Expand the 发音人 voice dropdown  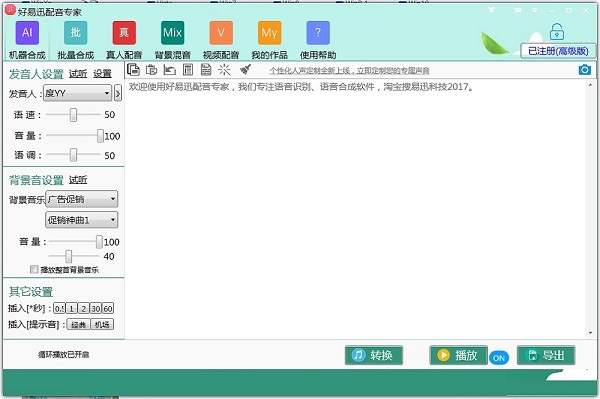(77, 93)
